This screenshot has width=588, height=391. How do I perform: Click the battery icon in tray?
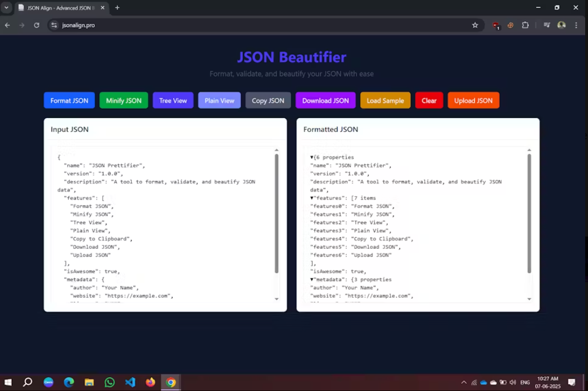503,383
